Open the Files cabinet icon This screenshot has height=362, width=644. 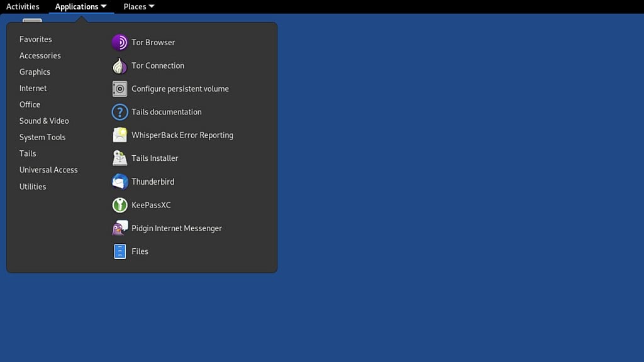coord(119,251)
